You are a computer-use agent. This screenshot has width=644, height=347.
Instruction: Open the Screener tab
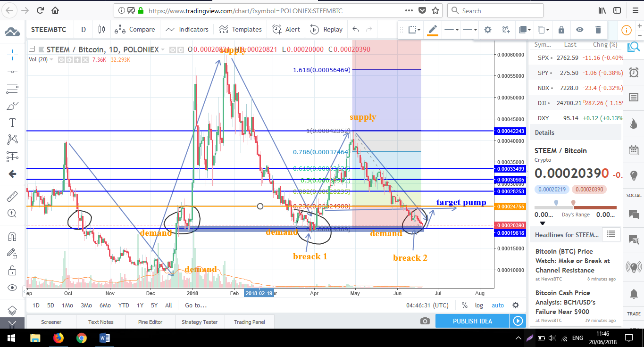click(51, 322)
